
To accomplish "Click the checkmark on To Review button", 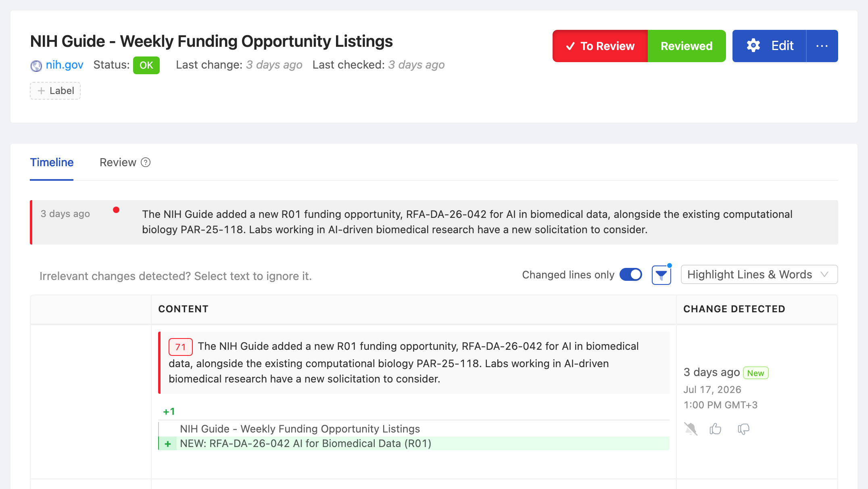I will point(570,46).
